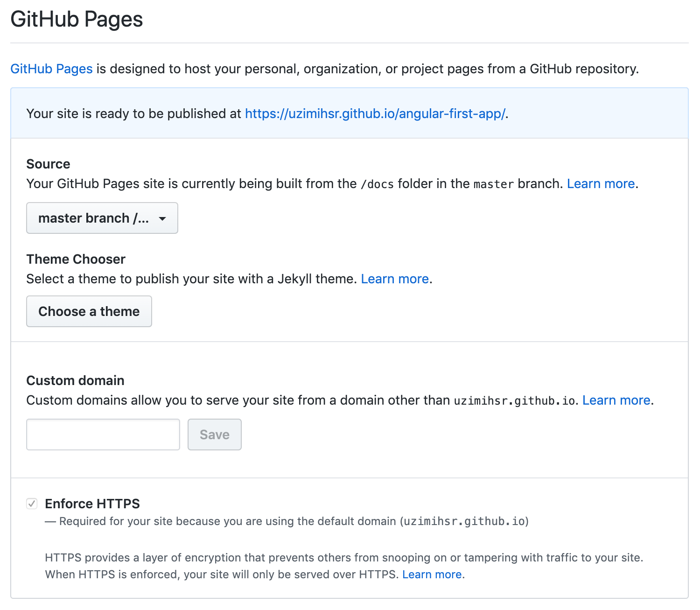Click the Theme Chooser heading
Viewport: 700px width, 610px height.
[x=76, y=259]
